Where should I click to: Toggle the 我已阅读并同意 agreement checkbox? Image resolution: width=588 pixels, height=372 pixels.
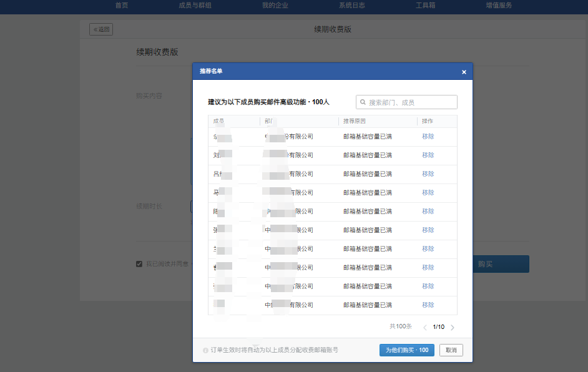(x=139, y=263)
